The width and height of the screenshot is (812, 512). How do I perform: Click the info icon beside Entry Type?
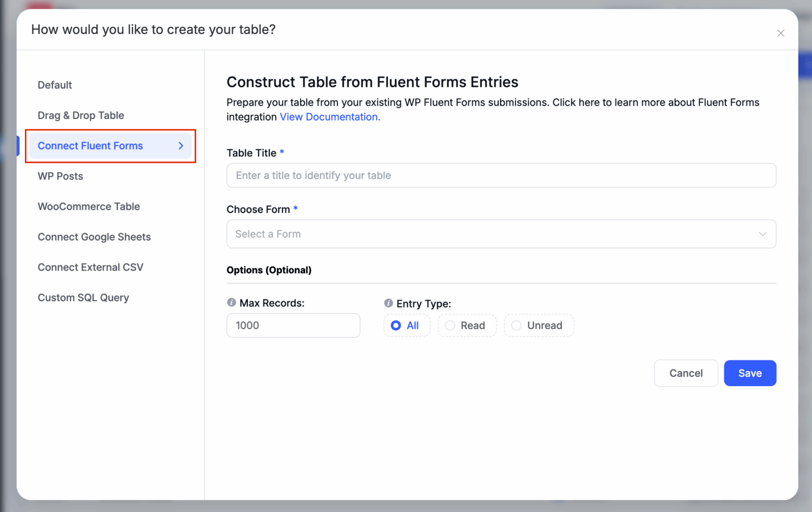click(x=387, y=303)
